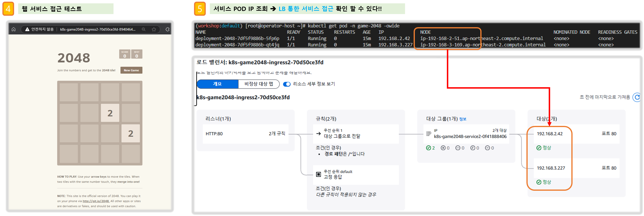The image size is (644, 216).
Task: Click the 규칙(2개) section heading
Action: pyautogui.click(x=326, y=119)
